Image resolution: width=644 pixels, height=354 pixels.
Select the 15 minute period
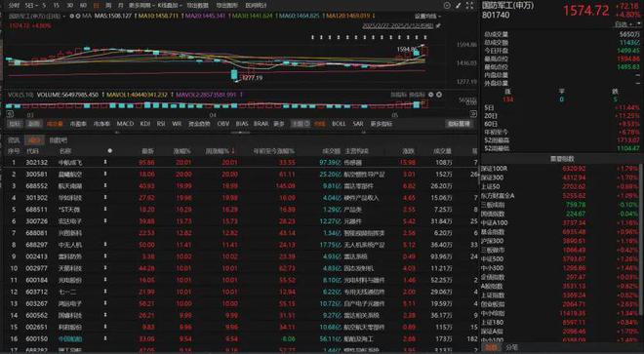(57, 5)
